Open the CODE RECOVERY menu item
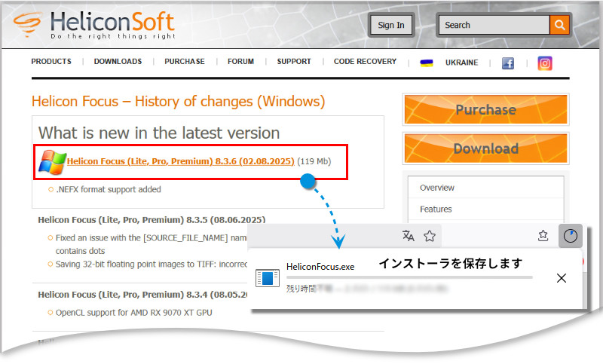 click(x=365, y=62)
